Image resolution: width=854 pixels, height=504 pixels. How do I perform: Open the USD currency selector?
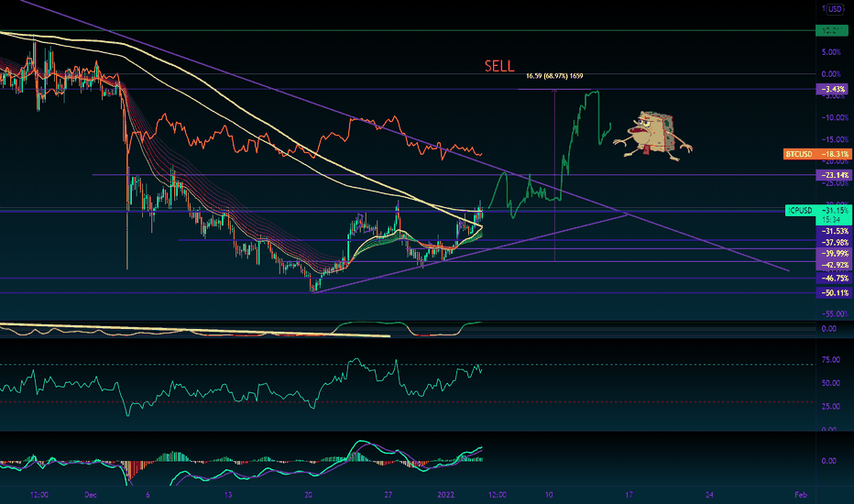(835, 9)
